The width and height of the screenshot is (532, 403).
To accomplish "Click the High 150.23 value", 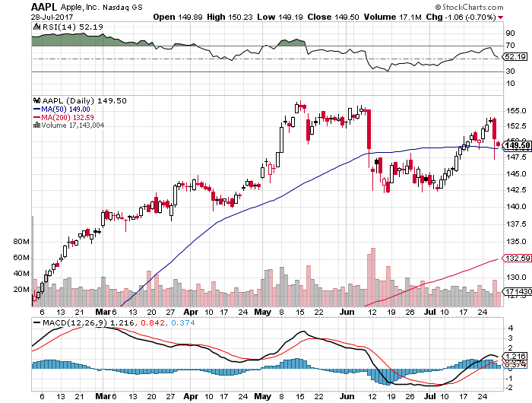I will [x=230, y=17].
